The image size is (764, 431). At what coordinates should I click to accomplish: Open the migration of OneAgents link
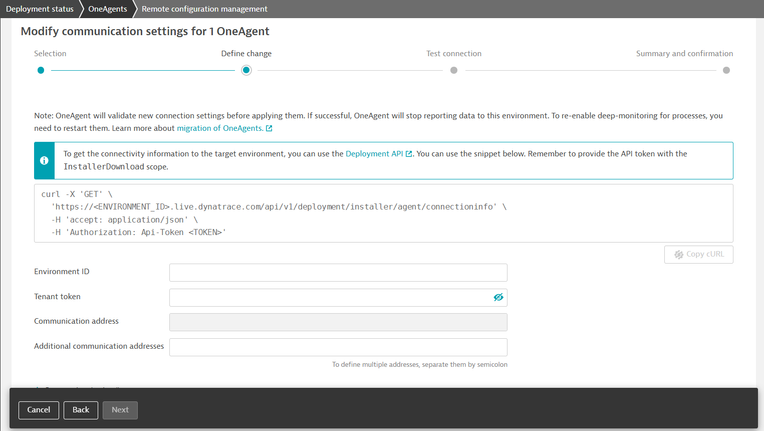tap(219, 128)
